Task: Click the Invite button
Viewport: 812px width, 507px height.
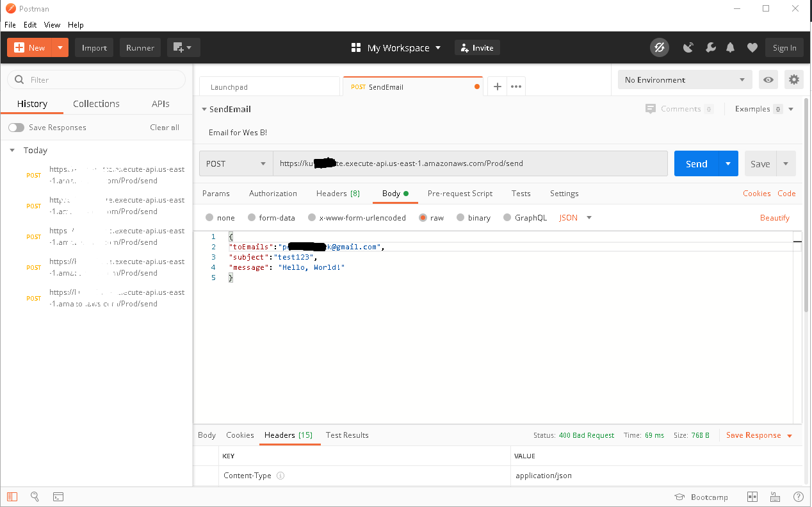Action: [477, 47]
